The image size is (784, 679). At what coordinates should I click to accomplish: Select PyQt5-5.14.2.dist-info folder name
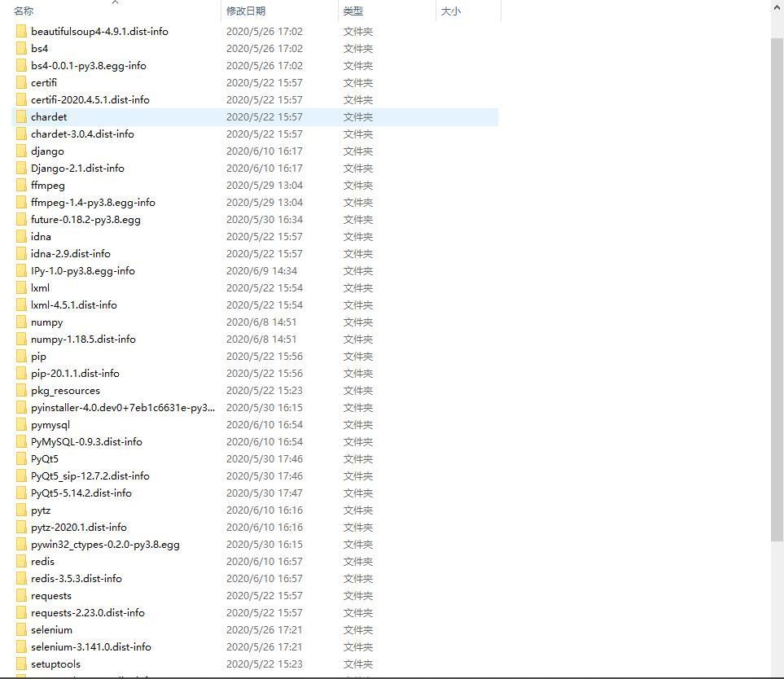[81, 493]
